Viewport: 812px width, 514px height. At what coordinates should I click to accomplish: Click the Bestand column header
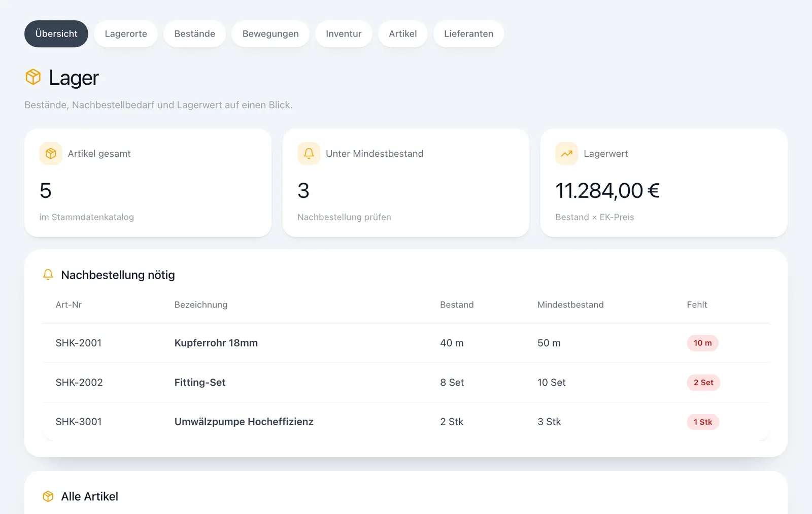(x=457, y=305)
